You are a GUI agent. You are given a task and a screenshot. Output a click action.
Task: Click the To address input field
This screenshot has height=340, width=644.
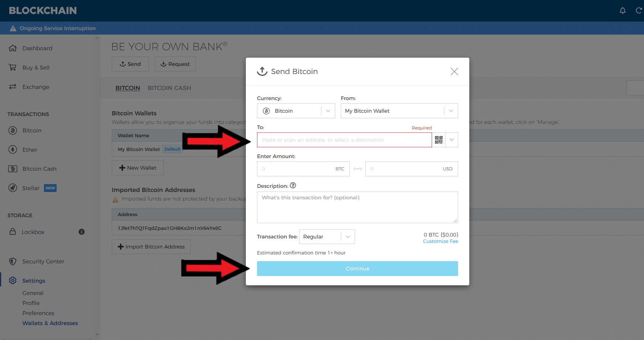coord(345,140)
